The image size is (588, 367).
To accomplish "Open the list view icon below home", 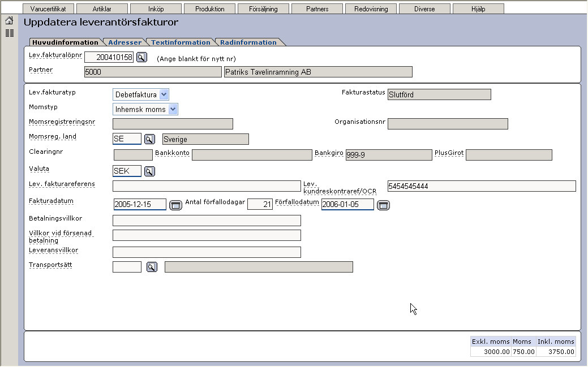I will pyautogui.click(x=10, y=33).
